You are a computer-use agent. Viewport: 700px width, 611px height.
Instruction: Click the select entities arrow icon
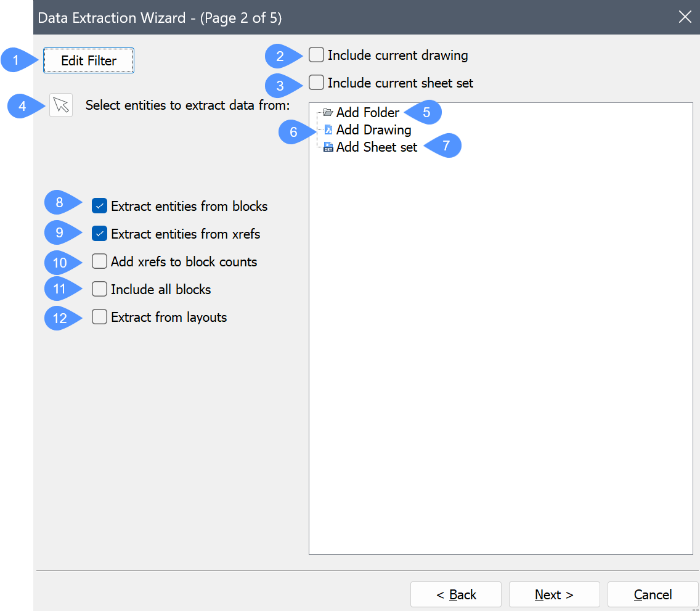61,105
